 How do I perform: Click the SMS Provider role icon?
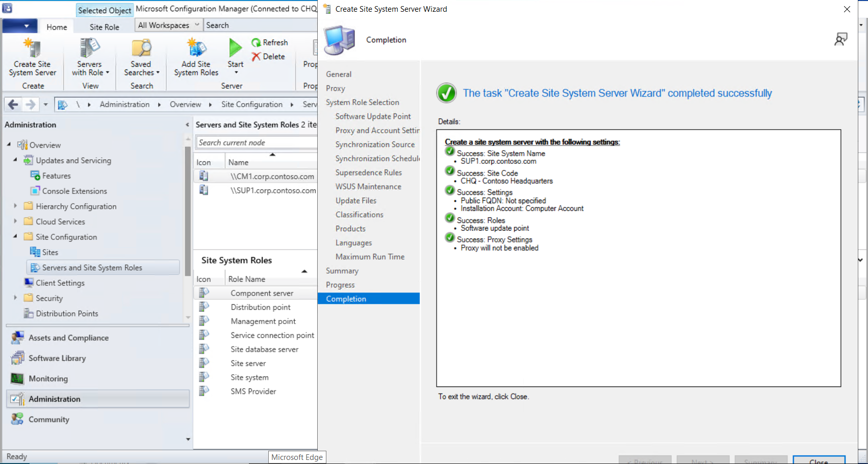pyautogui.click(x=204, y=391)
